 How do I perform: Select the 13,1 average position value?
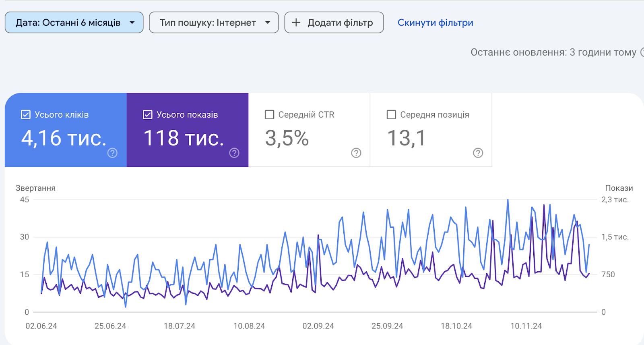click(406, 138)
